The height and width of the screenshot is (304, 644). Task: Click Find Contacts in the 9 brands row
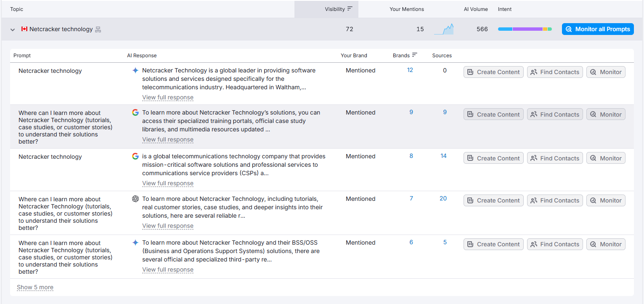555,114
